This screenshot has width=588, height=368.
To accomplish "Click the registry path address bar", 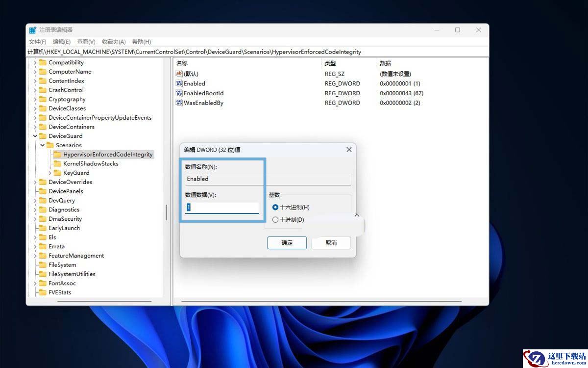I will 257,52.
